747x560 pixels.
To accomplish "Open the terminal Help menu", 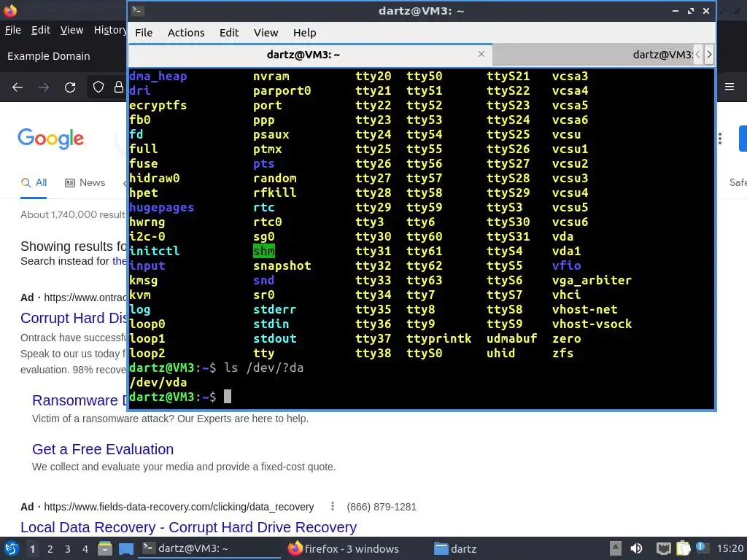I will [x=304, y=32].
